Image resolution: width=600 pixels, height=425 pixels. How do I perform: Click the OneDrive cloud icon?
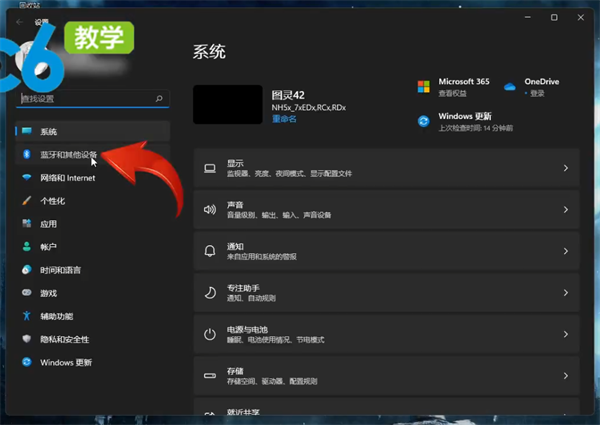(x=510, y=87)
